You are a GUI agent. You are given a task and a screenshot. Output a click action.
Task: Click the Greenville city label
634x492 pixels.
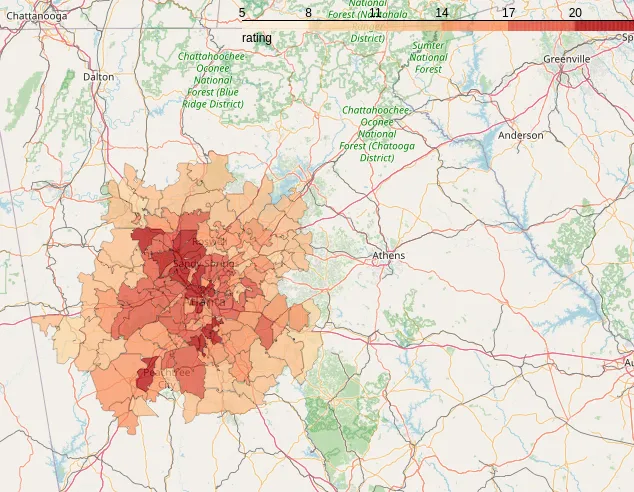click(567, 59)
